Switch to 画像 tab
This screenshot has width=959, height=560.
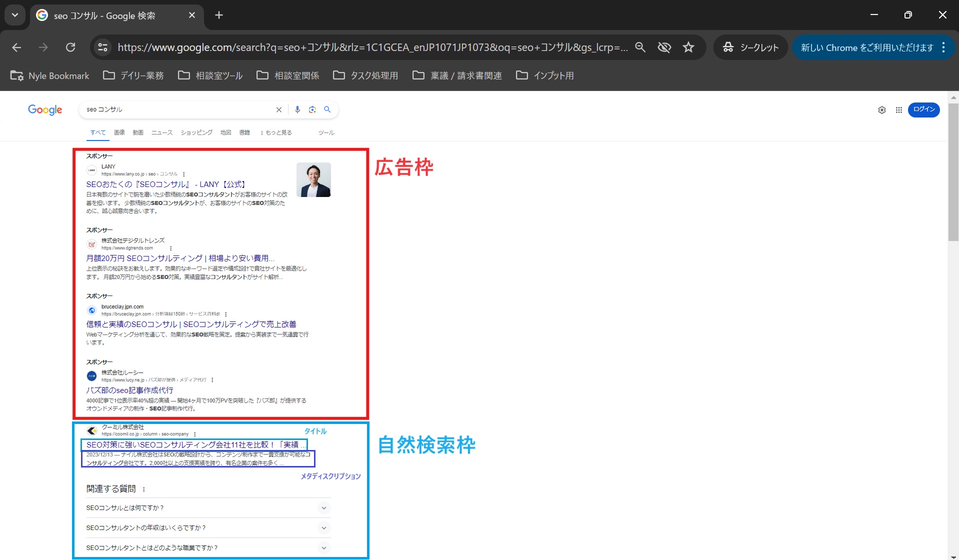[x=119, y=132]
